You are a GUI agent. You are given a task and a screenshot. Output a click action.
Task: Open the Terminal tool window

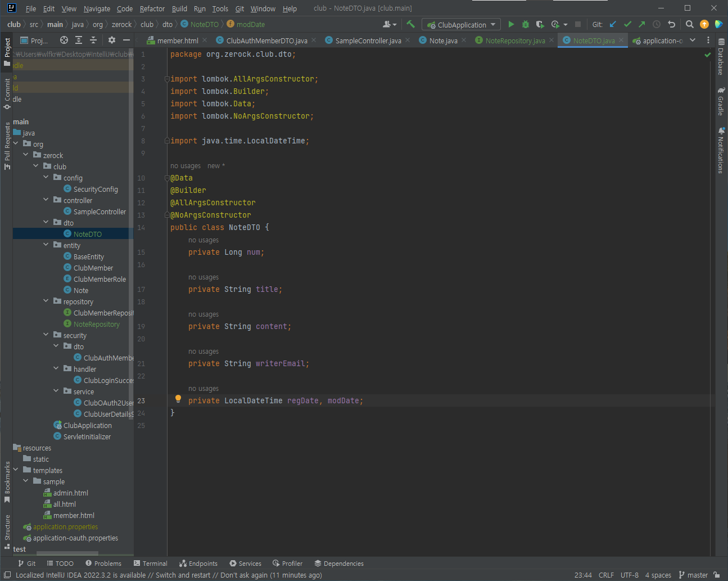[151, 563]
